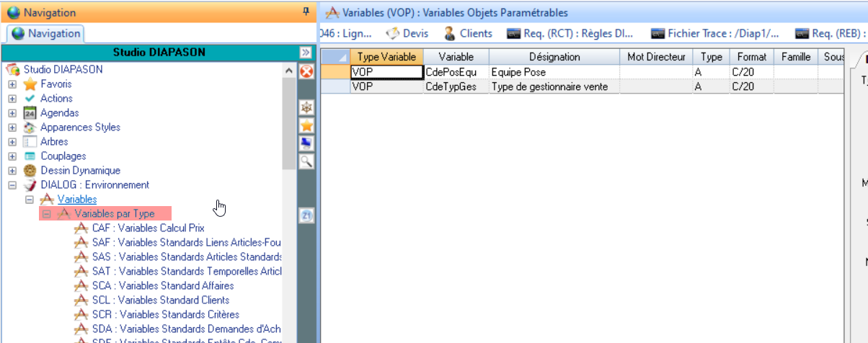Collapse the DIALOG : Environnement node
This screenshot has width=868, height=343.
point(12,185)
